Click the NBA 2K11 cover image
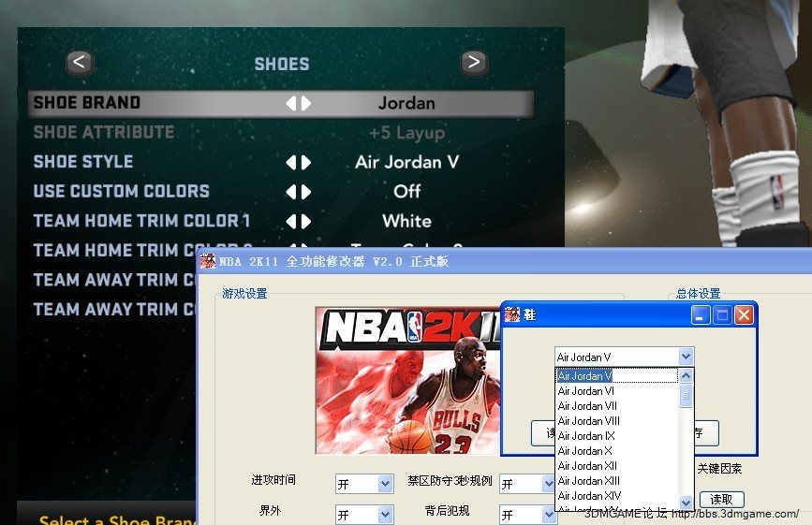 click(407, 380)
